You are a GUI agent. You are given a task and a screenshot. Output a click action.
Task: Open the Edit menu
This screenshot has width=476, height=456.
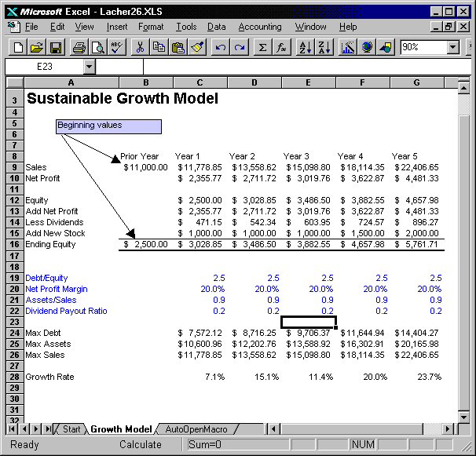[57, 27]
